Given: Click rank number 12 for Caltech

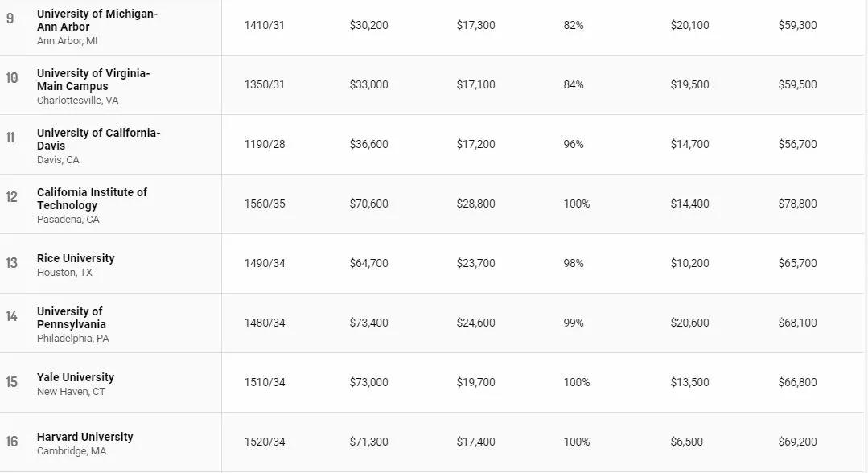Looking at the screenshot, I should 11,197.
